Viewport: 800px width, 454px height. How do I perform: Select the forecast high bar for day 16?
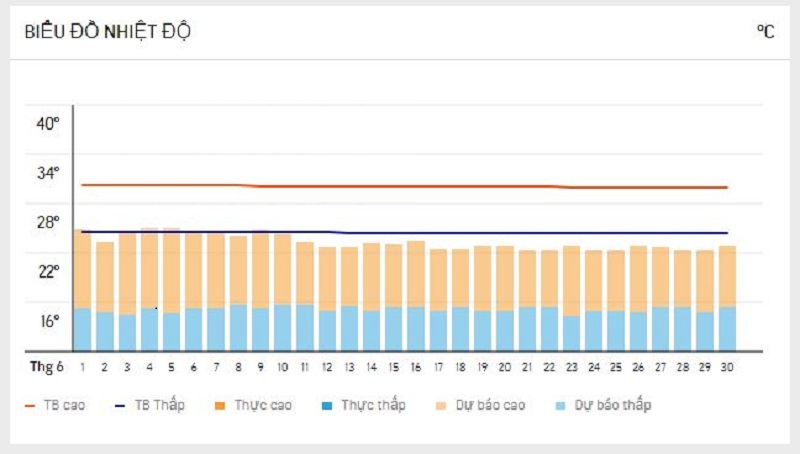pos(416,274)
